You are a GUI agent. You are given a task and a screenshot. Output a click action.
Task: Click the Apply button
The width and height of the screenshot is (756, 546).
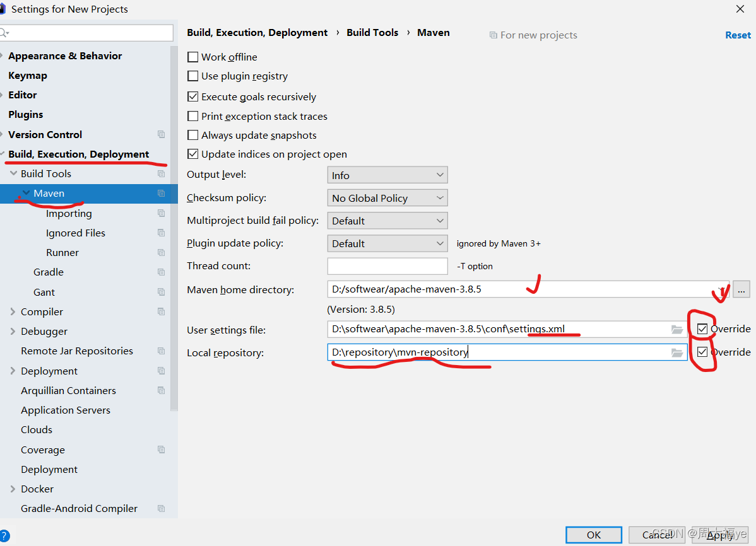coord(720,535)
